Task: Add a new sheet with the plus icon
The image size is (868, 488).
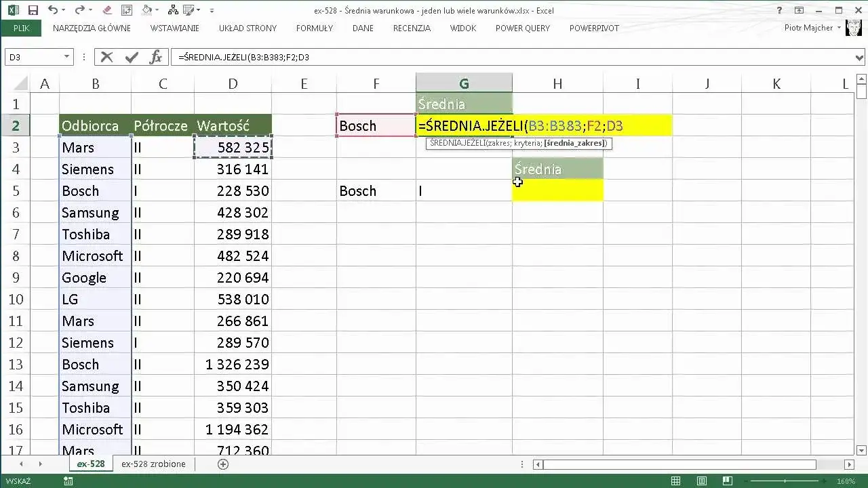Action: (x=223, y=464)
